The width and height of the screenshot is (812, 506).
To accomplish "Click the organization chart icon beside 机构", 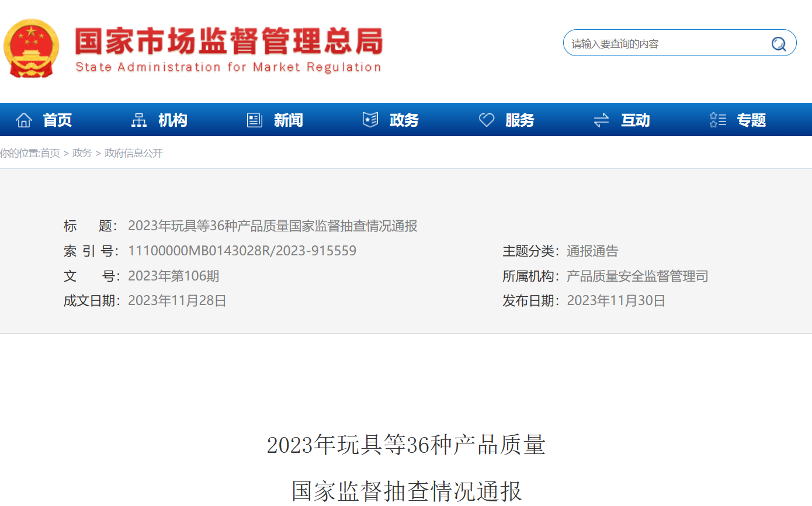I will coord(139,120).
